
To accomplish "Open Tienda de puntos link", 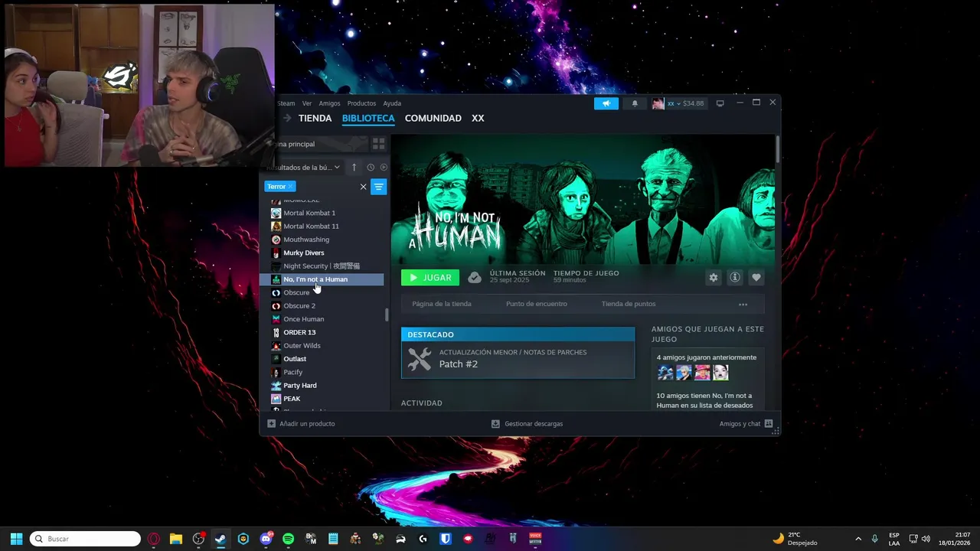I will point(629,304).
